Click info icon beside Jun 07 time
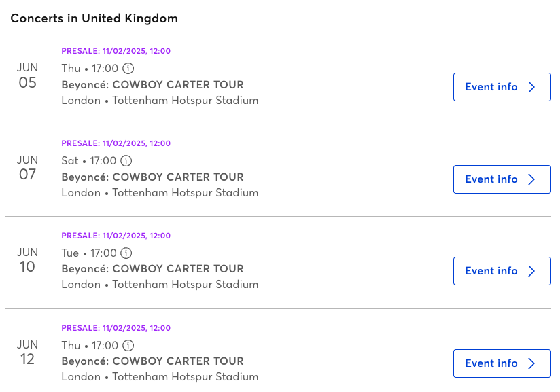 coord(126,160)
